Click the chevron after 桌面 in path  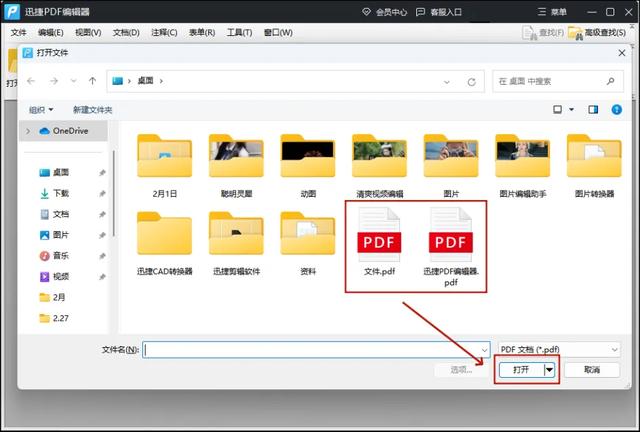coord(161,81)
